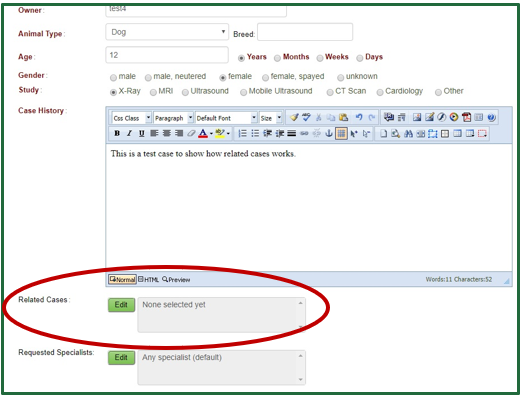Open the editor help icon

491,117
